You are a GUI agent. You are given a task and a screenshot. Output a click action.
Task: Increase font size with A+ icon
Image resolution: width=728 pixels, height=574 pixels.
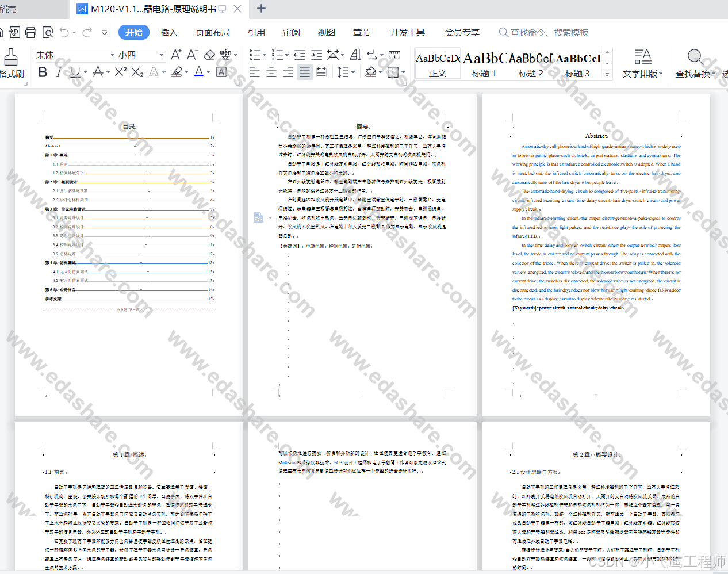tap(176, 55)
